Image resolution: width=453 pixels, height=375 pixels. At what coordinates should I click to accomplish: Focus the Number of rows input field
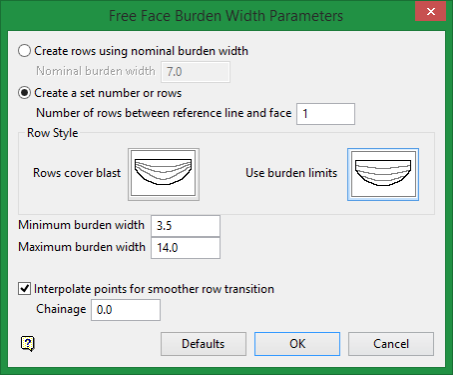(326, 114)
